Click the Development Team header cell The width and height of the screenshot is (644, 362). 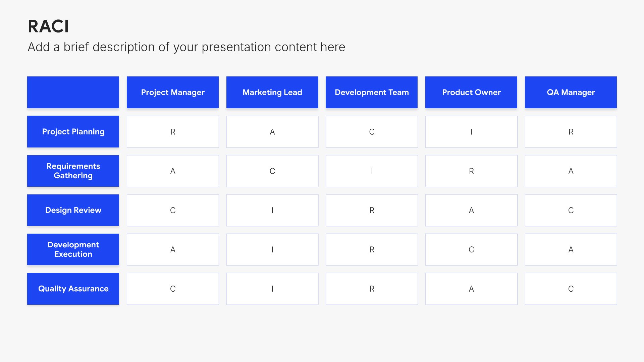pos(372,92)
